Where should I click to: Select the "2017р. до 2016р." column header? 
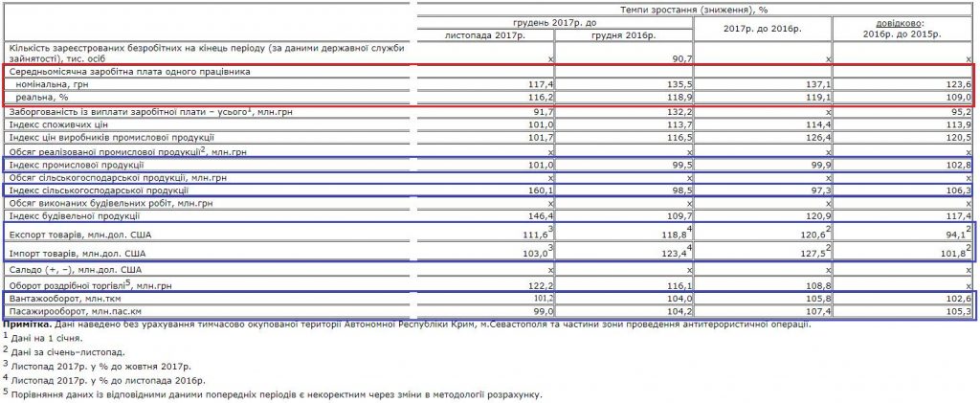[x=763, y=28]
